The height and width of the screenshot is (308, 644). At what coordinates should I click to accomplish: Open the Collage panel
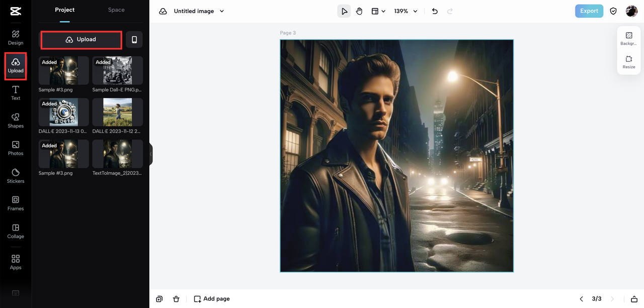coord(16,231)
